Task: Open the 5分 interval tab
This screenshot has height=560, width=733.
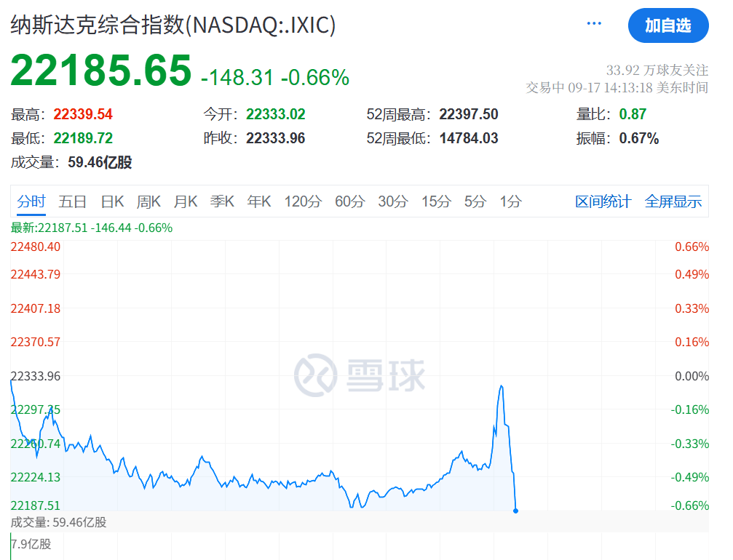Action: (475, 201)
